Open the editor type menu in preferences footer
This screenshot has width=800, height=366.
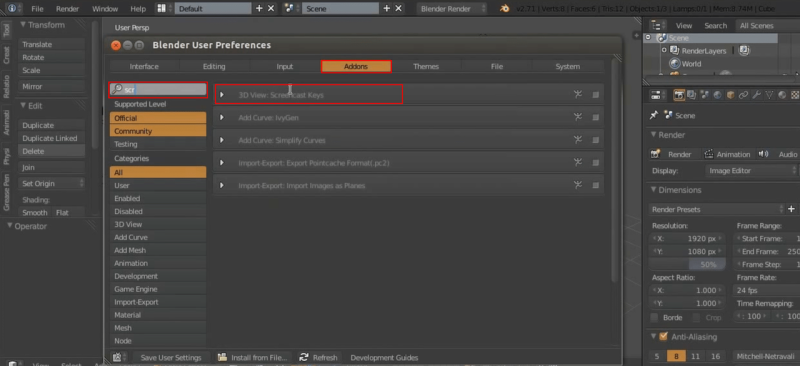click(x=120, y=357)
